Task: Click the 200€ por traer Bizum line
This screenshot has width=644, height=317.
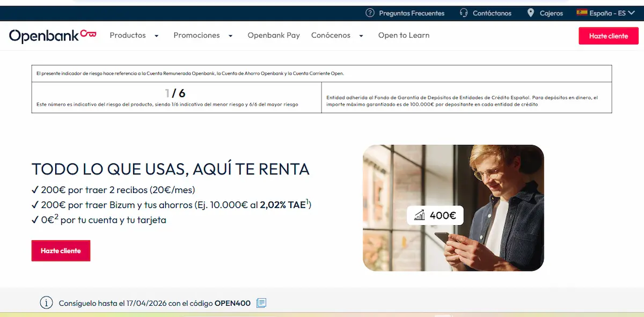Action: tap(171, 204)
